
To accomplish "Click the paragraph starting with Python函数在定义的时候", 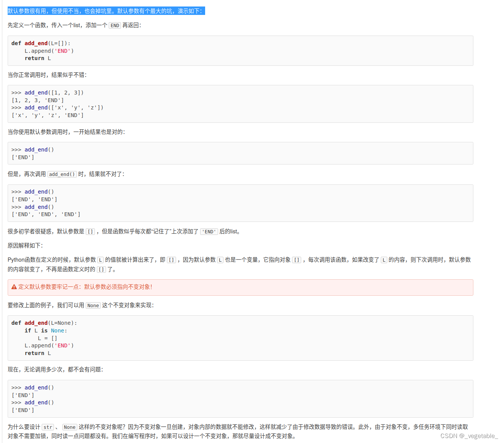I will coord(239,264).
